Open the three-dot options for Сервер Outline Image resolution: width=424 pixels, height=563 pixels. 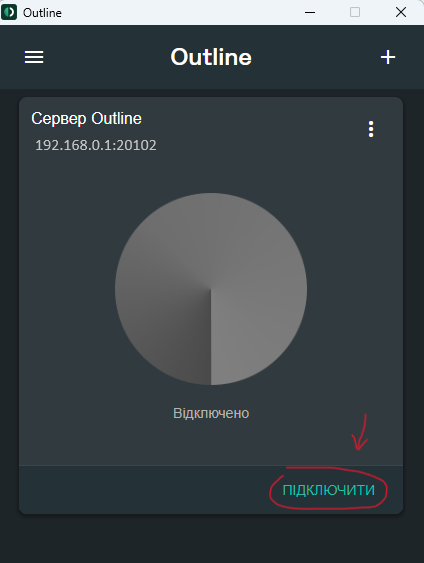click(371, 129)
